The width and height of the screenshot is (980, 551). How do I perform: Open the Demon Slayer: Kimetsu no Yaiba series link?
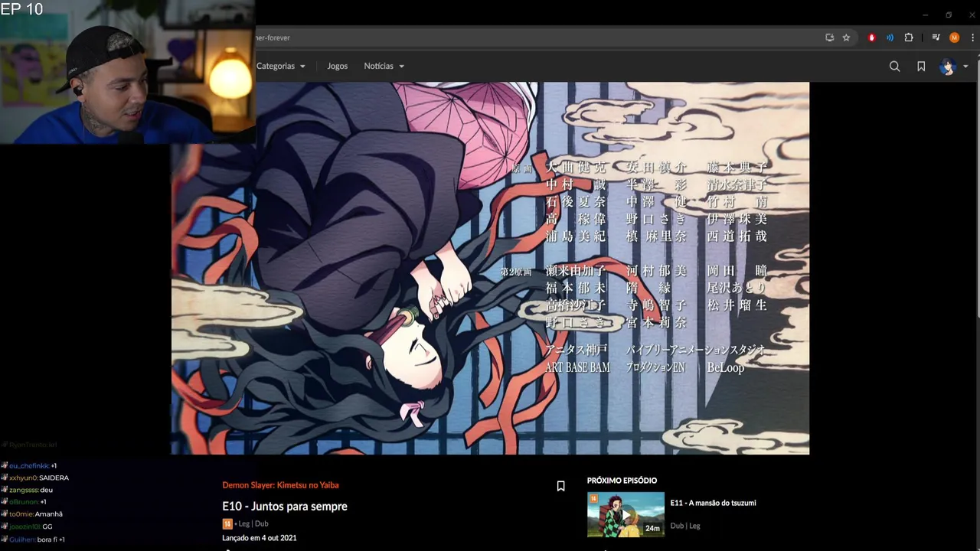[280, 485]
